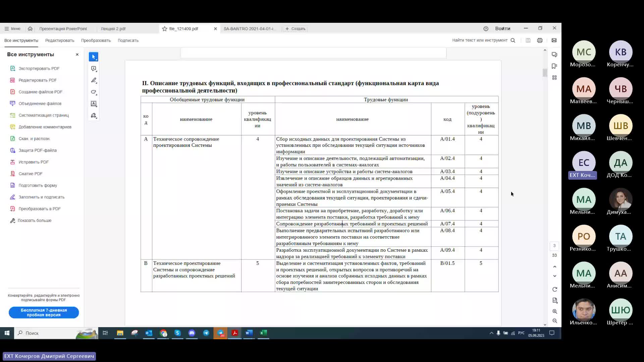
Task: Open Redact PDF tool
Action: coord(34,162)
